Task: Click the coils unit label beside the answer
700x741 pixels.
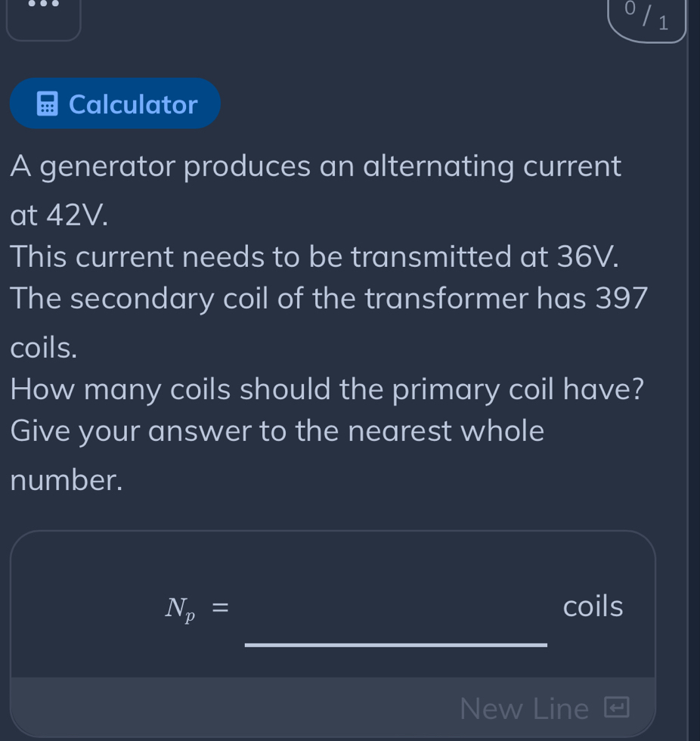Action: (x=593, y=606)
